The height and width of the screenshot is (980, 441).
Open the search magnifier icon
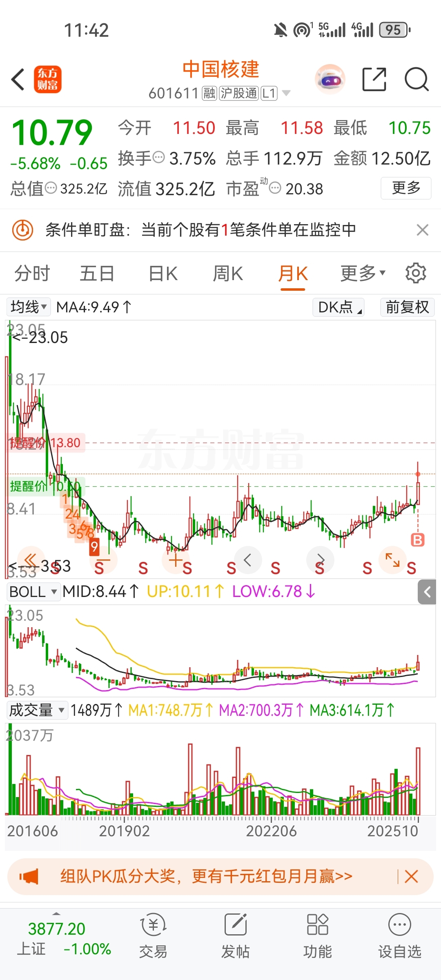coord(416,79)
